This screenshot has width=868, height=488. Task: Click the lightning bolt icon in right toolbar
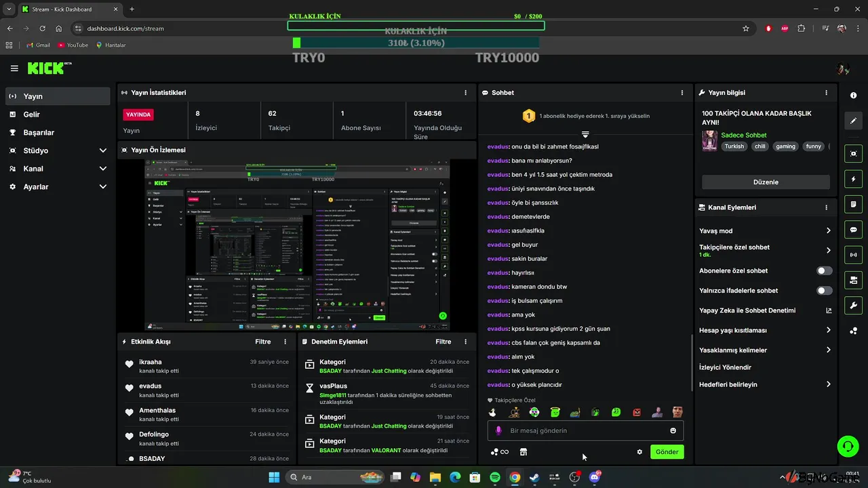point(853,179)
